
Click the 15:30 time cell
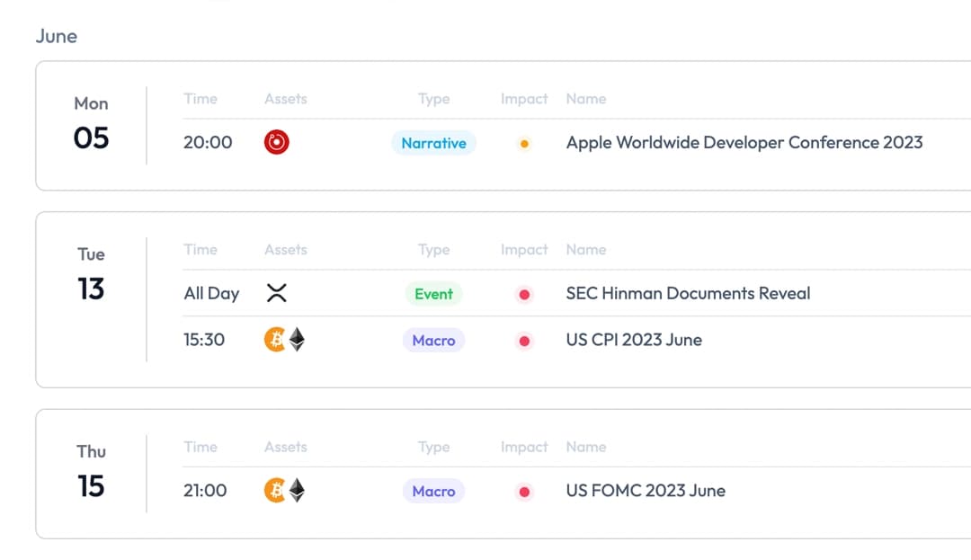coord(204,340)
